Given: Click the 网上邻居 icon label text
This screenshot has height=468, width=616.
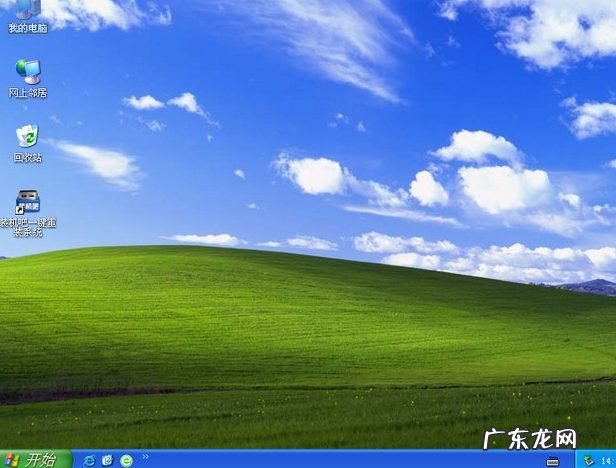Looking at the screenshot, I should (27, 93).
